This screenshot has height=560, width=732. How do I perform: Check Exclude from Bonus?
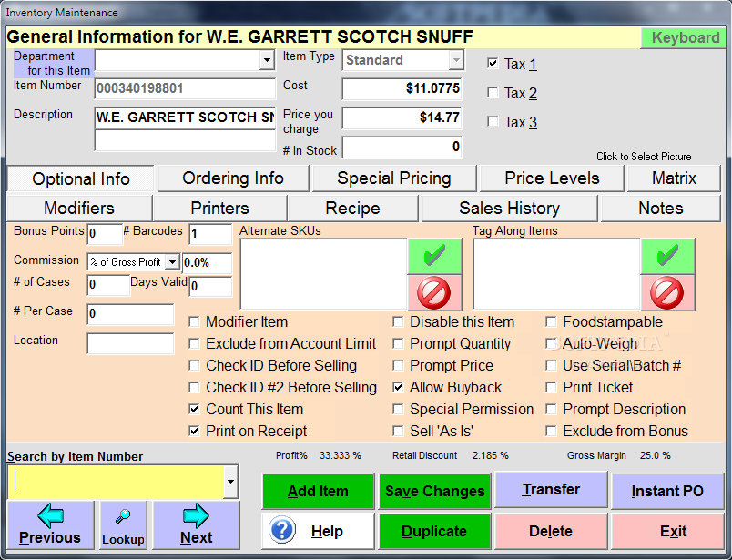click(x=551, y=431)
